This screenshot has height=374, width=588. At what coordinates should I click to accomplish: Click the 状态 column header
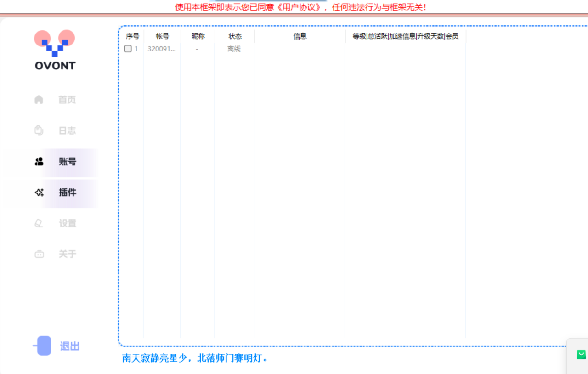(234, 36)
